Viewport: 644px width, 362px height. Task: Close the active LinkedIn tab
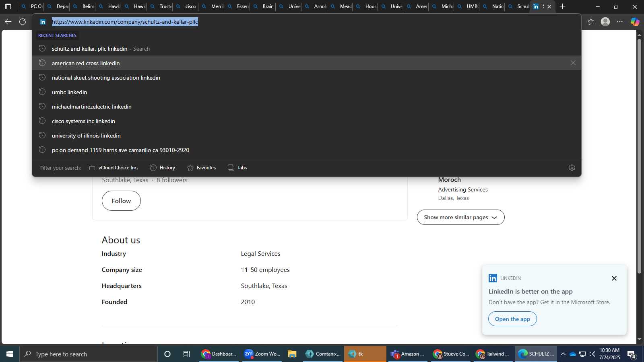[549, 6]
